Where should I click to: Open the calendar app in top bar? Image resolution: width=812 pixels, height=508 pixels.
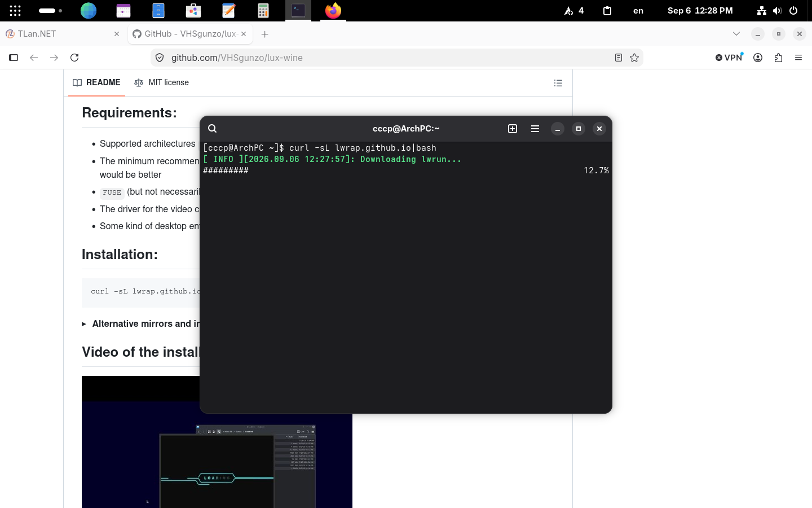click(123, 11)
